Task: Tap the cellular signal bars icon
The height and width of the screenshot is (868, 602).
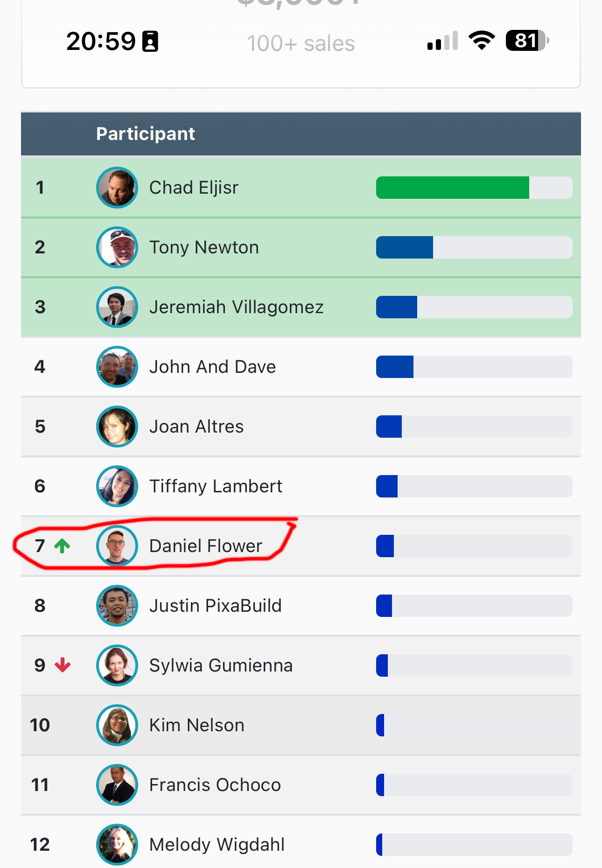Action: point(442,41)
